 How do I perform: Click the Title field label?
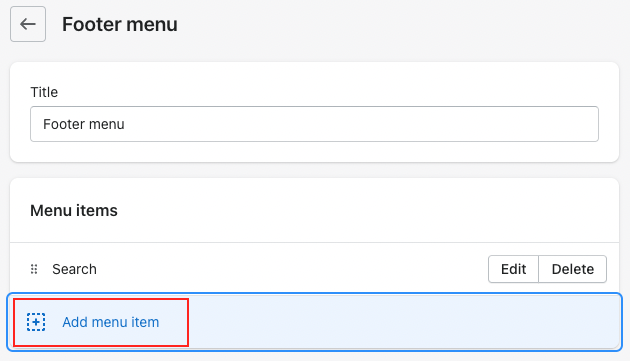[x=44, y=92]
